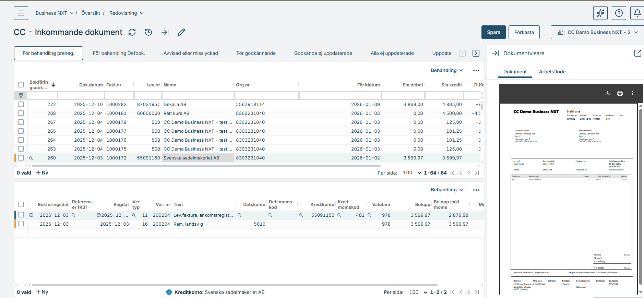Go to next page of lower table
Screen dimensions: 644x298
pos(469,292)
